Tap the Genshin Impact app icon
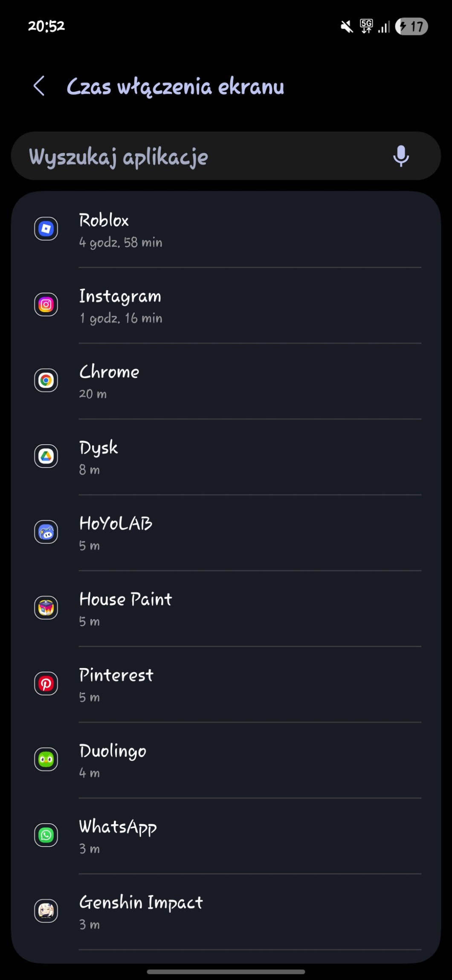The width and height of the screenshot is (452, 980). 46,911
